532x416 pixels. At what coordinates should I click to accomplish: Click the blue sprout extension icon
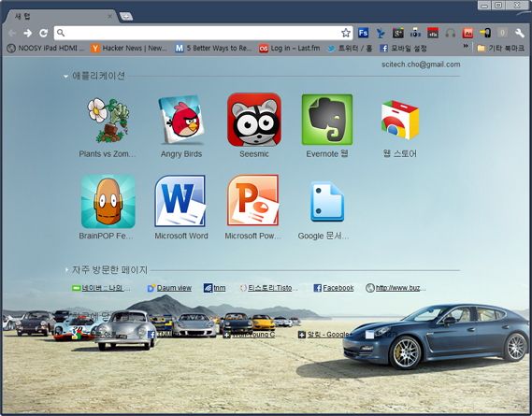[381, 33]
